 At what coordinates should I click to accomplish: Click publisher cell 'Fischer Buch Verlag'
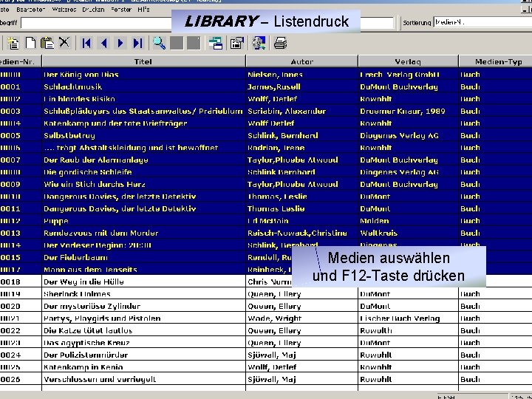point(400,318)
